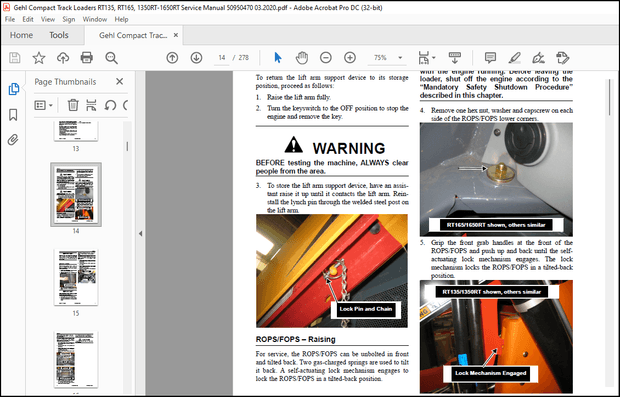Add document to starred favorites
Image resolution: width=620 pixels, height=397 pixels.
[x=39, y=58]
